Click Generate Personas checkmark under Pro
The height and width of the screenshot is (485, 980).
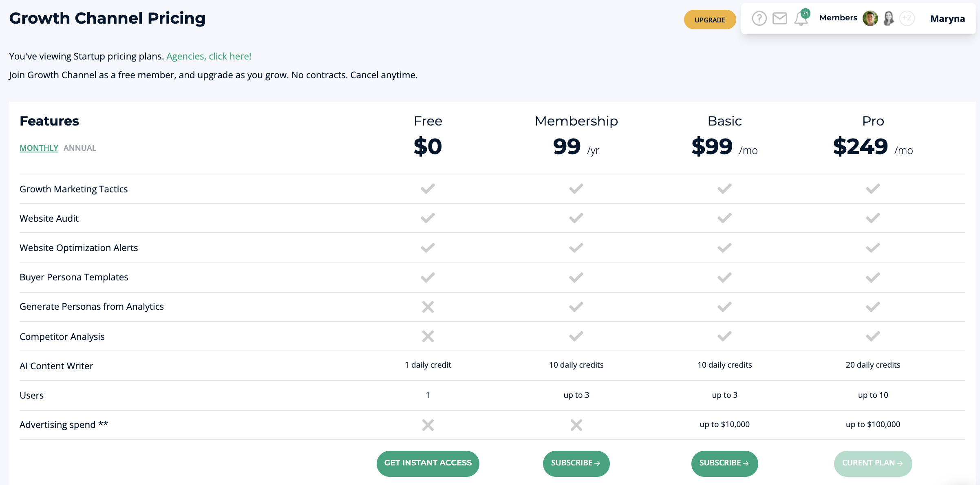point(873,307)
